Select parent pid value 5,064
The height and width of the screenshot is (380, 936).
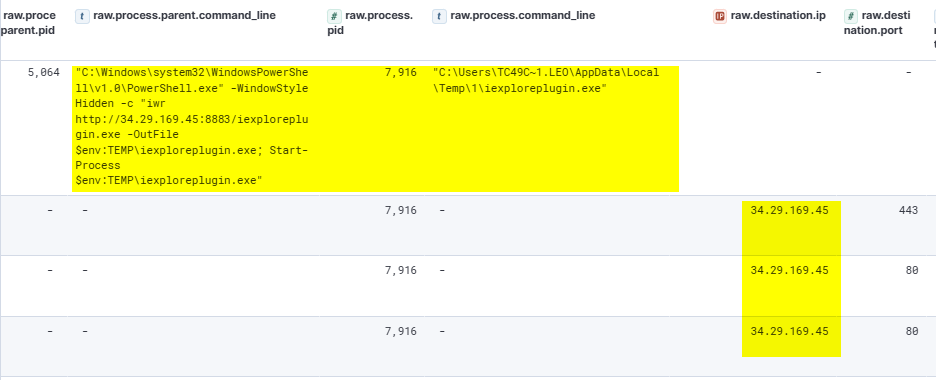click(44, 73)
